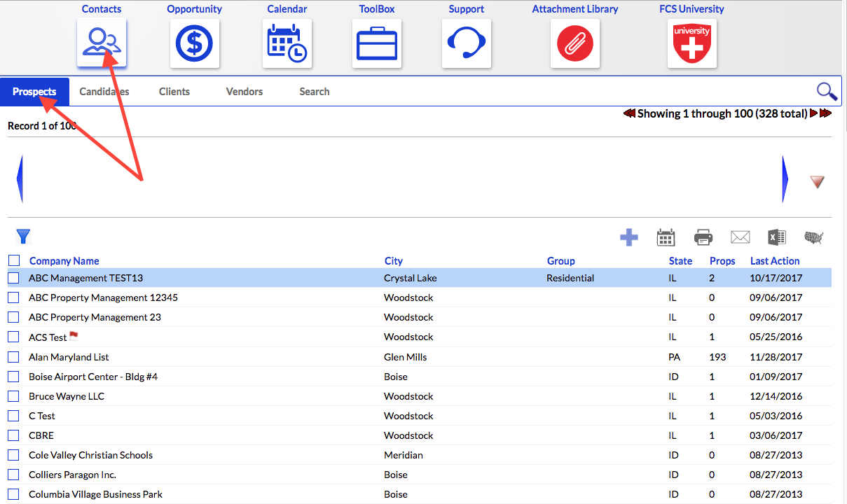This screenshot has height=504, width=847.
Task: Click the Excel export icon
Action: (776, 237)
